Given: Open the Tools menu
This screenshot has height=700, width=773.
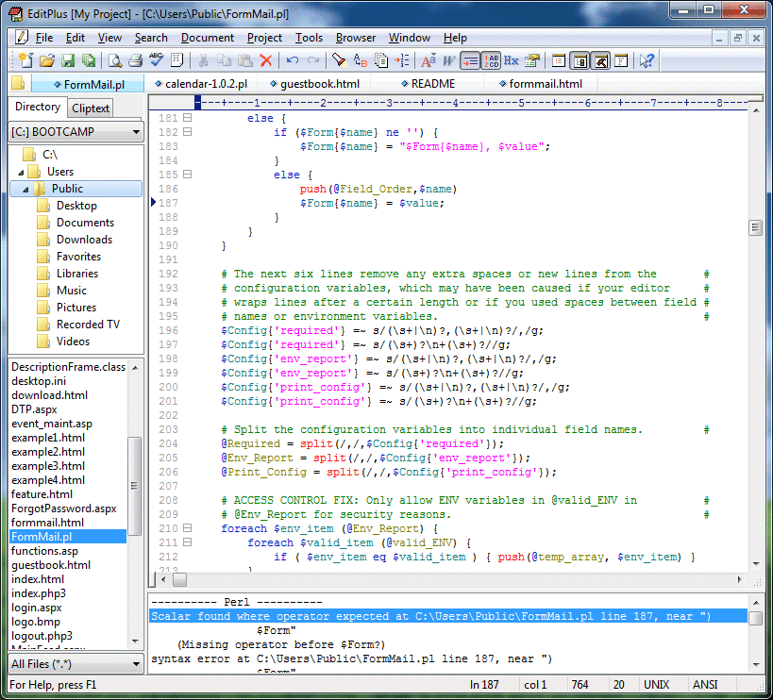Looking at the screenshot, I should [309, 38].
